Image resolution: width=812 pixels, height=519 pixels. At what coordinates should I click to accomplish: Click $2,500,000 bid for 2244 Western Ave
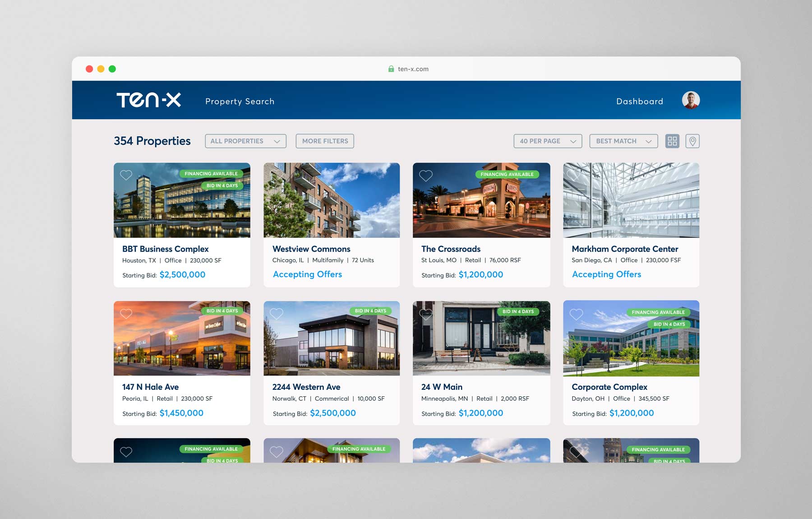[x=333, y=413]
